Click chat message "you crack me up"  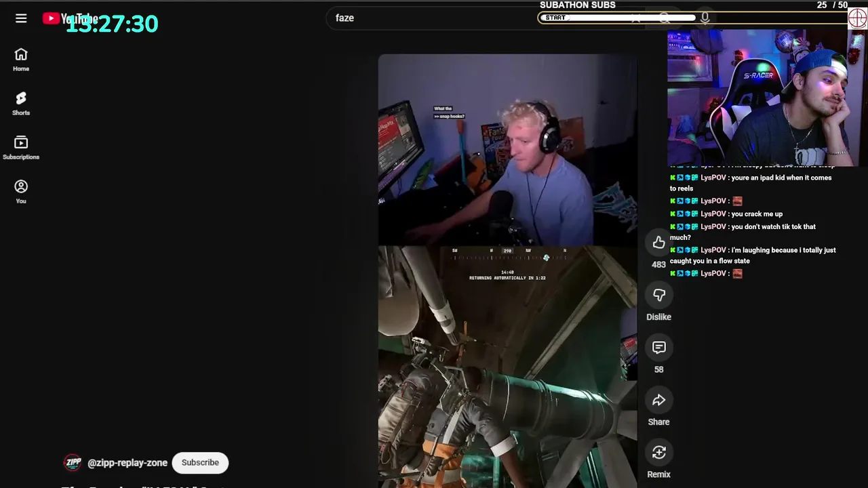757,214
